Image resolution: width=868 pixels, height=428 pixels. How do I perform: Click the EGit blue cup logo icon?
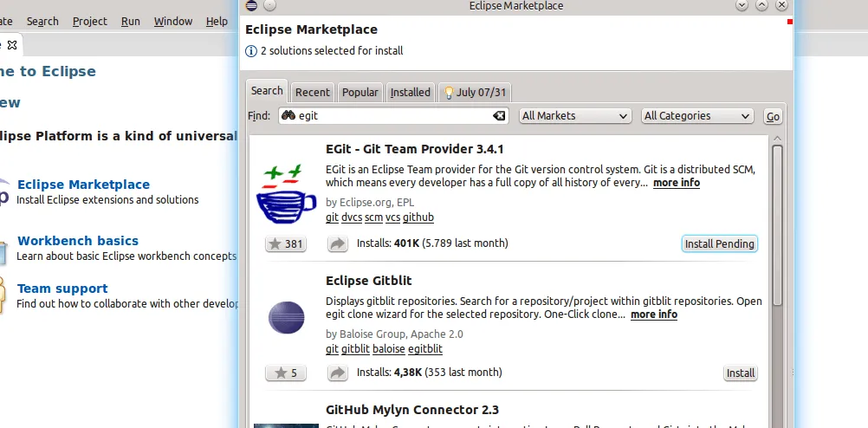click(x=287, y=196)
